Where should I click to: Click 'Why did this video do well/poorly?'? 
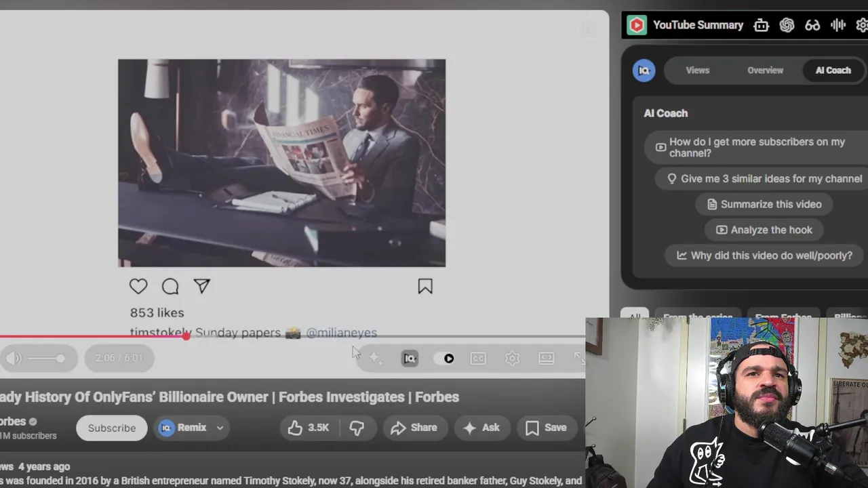pos(764,256)
